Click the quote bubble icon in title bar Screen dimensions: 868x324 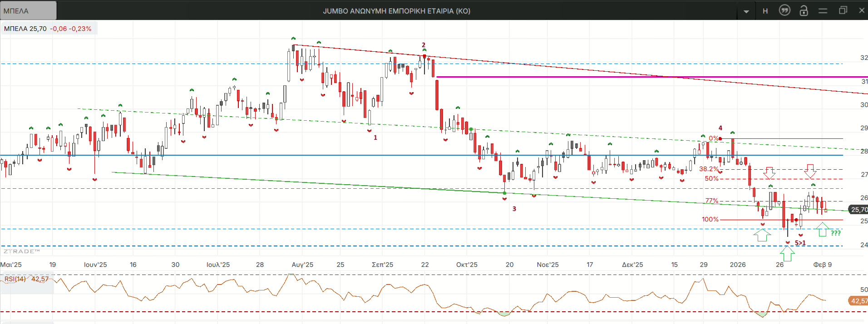coord(784,10)
